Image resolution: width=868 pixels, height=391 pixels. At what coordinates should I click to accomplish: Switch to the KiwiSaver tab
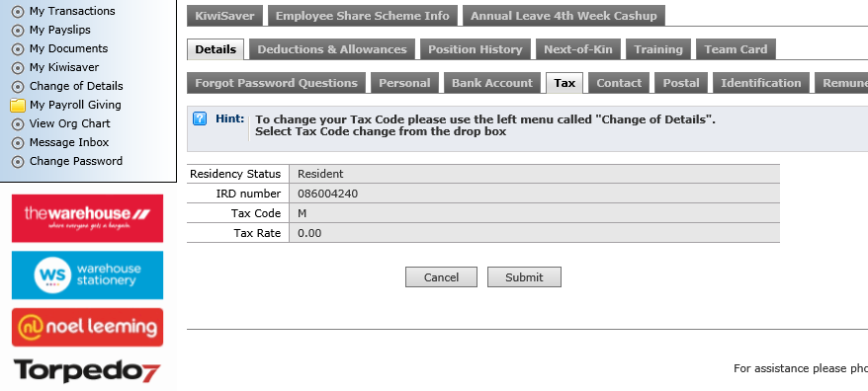coord(224,16)
